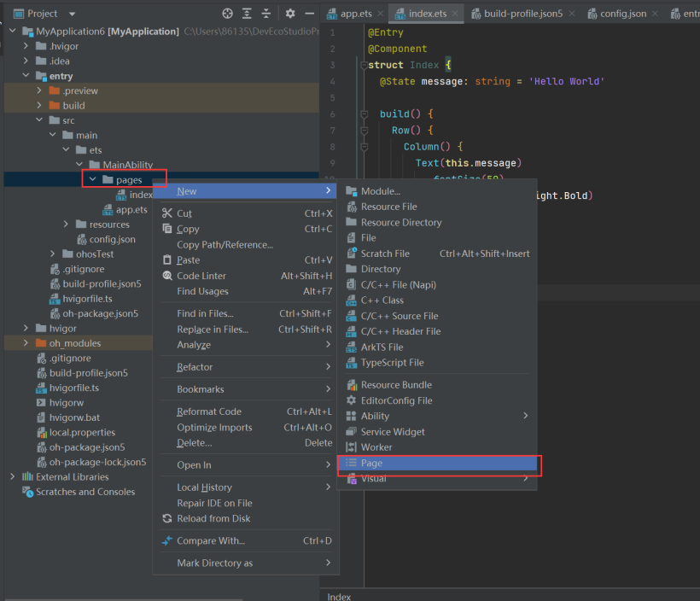Select oh_modules folder

point(75,343)
